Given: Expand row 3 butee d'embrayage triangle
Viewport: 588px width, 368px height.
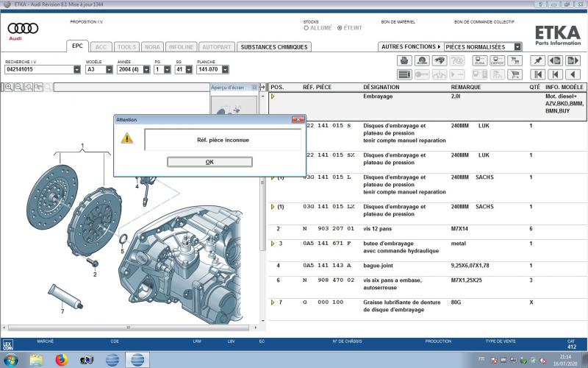Looking at the screenshot, I should (273, 244).
